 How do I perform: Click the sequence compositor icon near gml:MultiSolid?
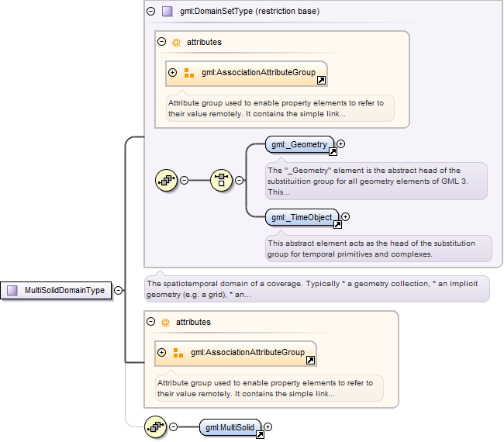pyautogui.click(x=156, y=427)
